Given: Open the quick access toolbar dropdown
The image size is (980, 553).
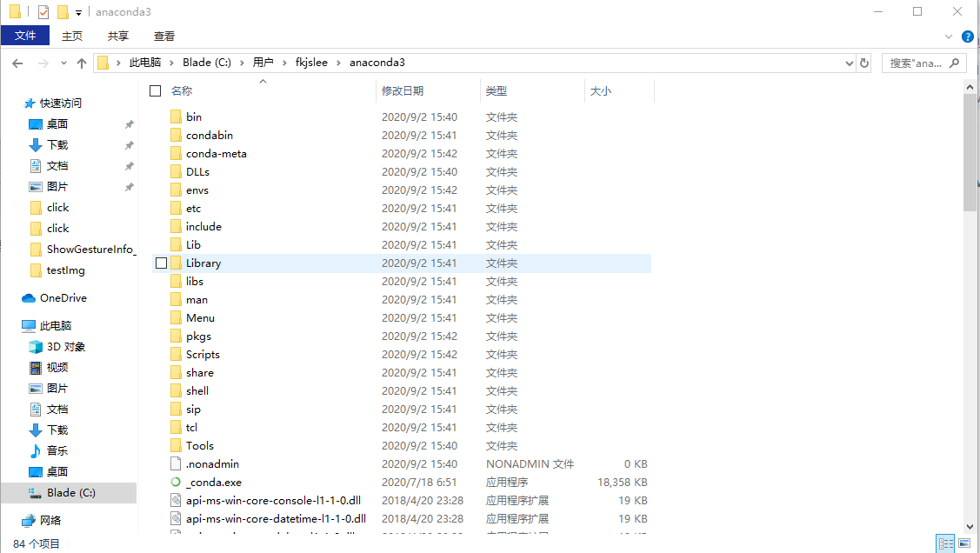Looking at the screenshot, I should (x=79, y=12).
